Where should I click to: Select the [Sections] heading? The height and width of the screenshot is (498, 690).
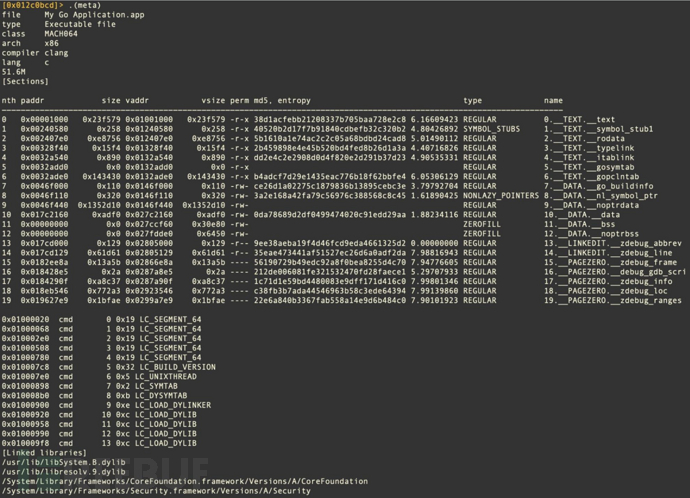[x=20, y=82]
